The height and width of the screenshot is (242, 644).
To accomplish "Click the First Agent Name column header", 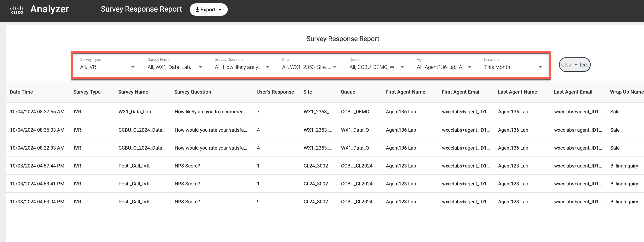I will (x=405, y=92).
